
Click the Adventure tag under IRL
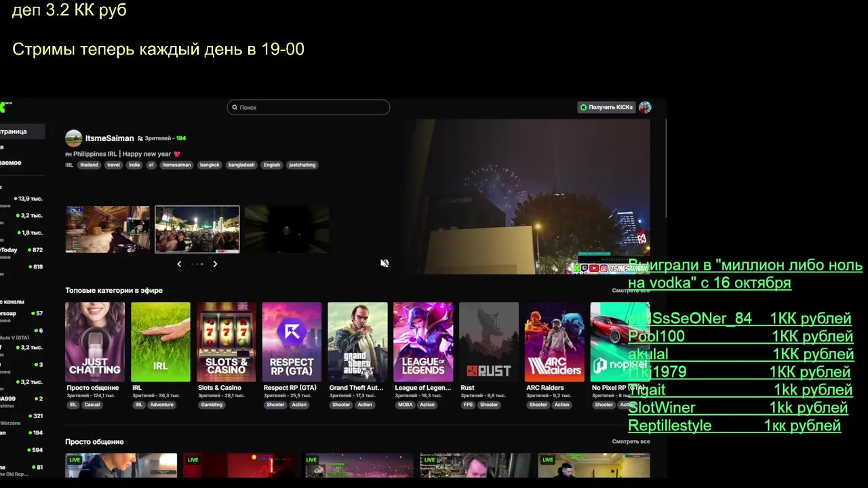click(x=162, y=405)
